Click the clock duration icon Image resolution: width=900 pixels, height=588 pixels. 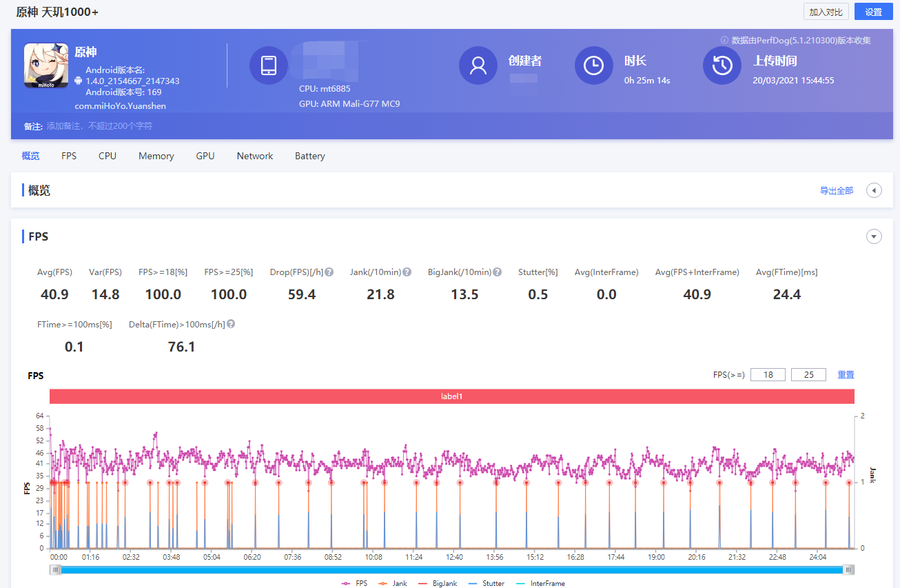click(x=594, y=66)
